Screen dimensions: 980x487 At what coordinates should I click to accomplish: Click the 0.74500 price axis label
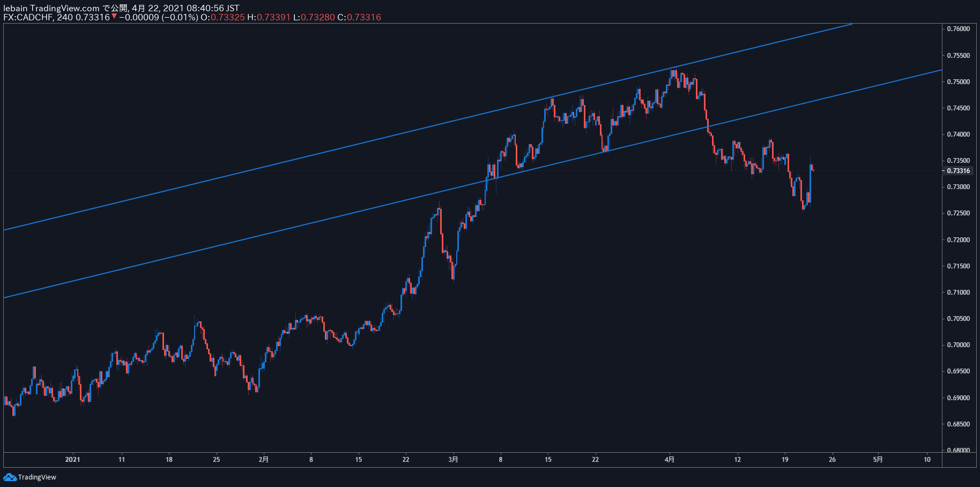click(959, 108)
